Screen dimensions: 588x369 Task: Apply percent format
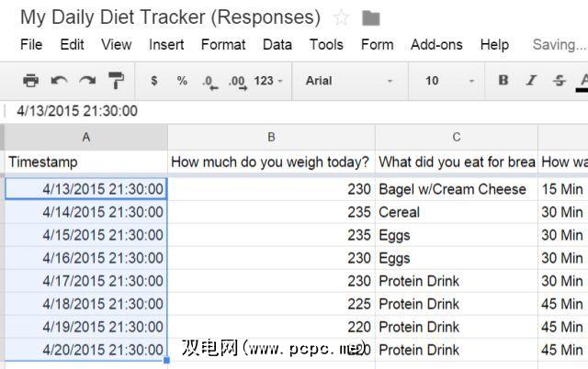[x=182, y=81]
